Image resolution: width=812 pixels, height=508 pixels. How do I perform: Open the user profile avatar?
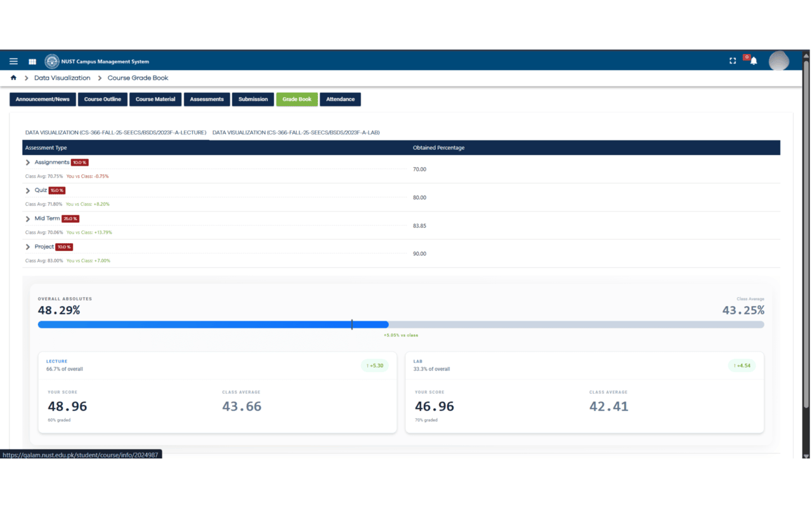[779, 61]
